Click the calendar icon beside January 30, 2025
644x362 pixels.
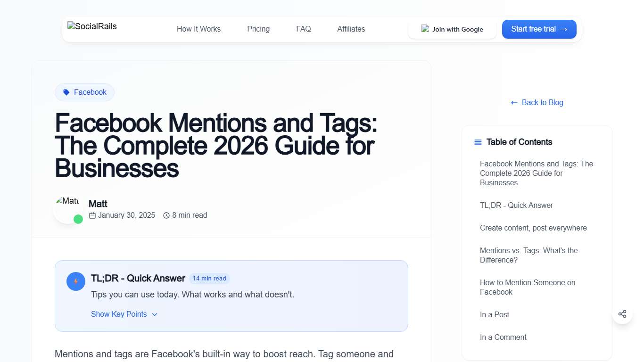point(91,215)
